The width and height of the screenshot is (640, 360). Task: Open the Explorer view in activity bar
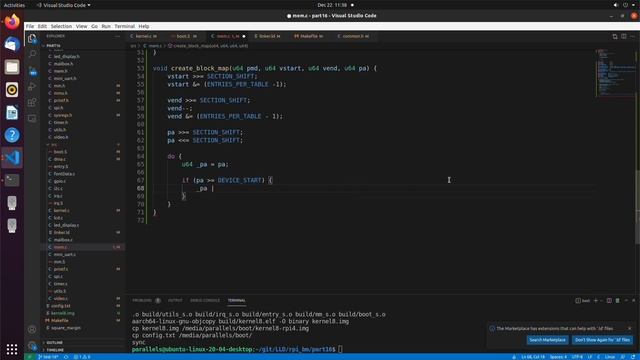coord(32,39)
